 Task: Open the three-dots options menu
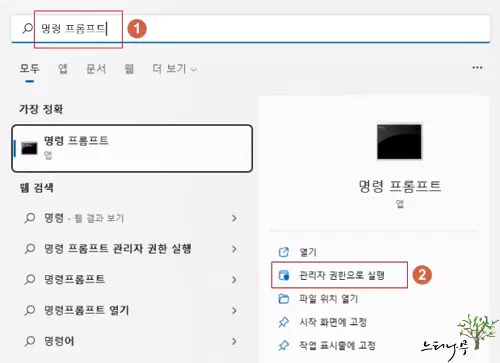tap(477, 68)
